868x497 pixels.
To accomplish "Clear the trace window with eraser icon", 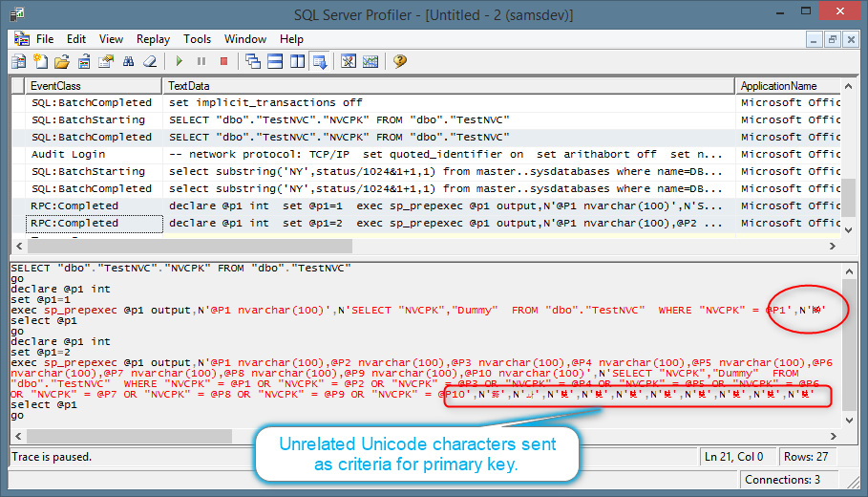I will 150,61.
